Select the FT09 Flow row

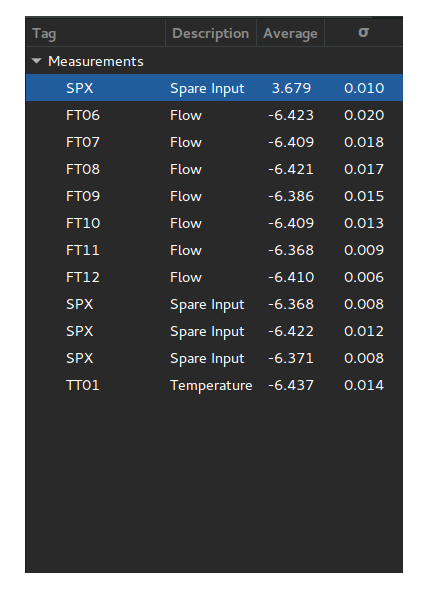pos(214,196)
